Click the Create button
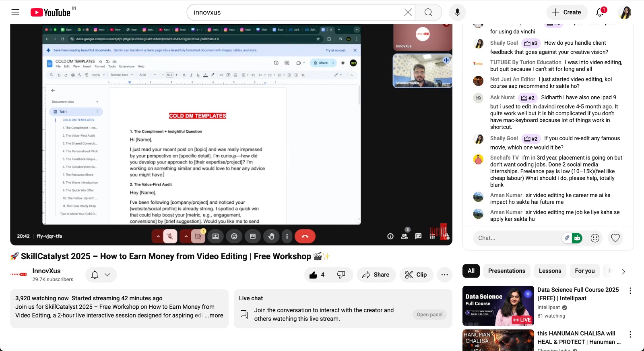This screenshot has width=644, height=351. (566, 12)
